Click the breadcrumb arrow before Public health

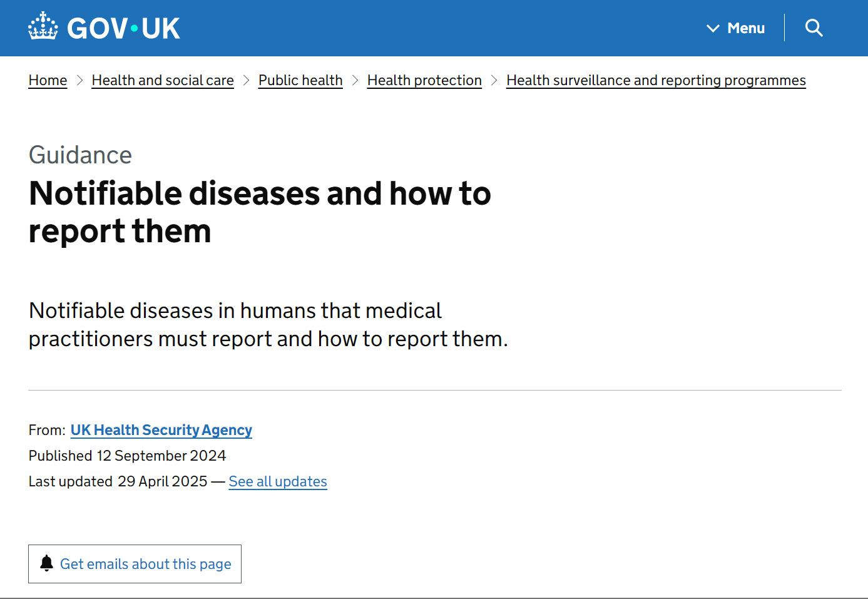coord(246,81)
